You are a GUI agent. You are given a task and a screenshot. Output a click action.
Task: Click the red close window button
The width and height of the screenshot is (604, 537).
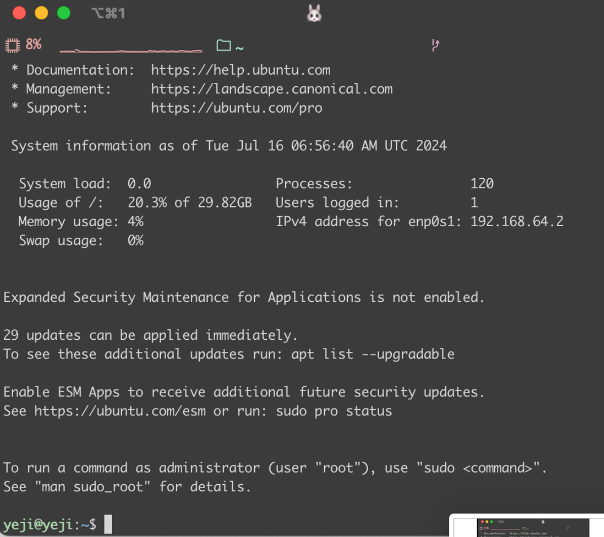(x=19, y=13)
